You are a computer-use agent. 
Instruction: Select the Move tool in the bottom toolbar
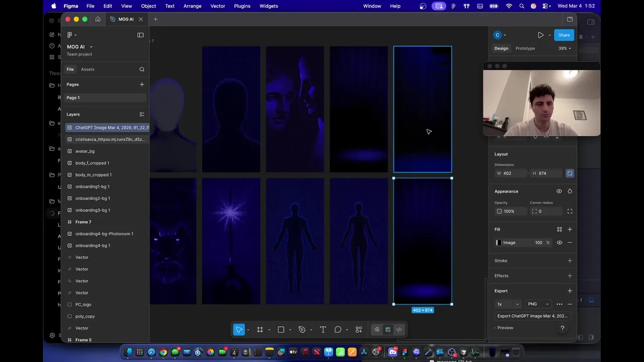[239, 330]
